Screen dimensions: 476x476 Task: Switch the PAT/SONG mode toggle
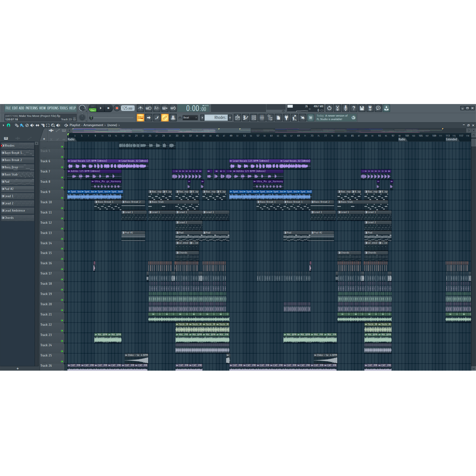(x=92, y=108)
